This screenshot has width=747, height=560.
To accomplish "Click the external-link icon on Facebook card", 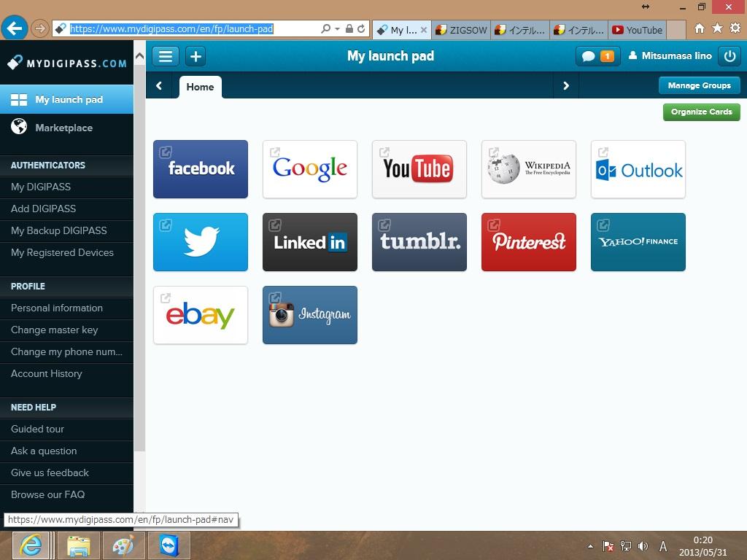I will [166, 152].
